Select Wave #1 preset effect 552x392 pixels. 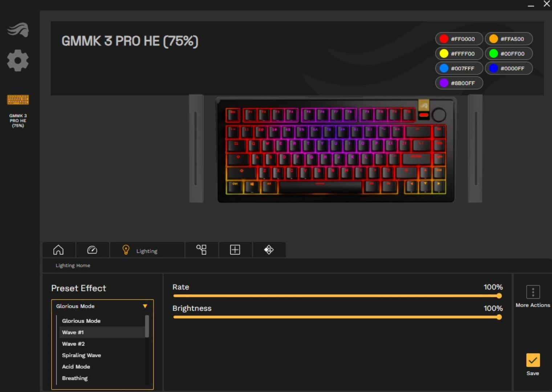73,332
